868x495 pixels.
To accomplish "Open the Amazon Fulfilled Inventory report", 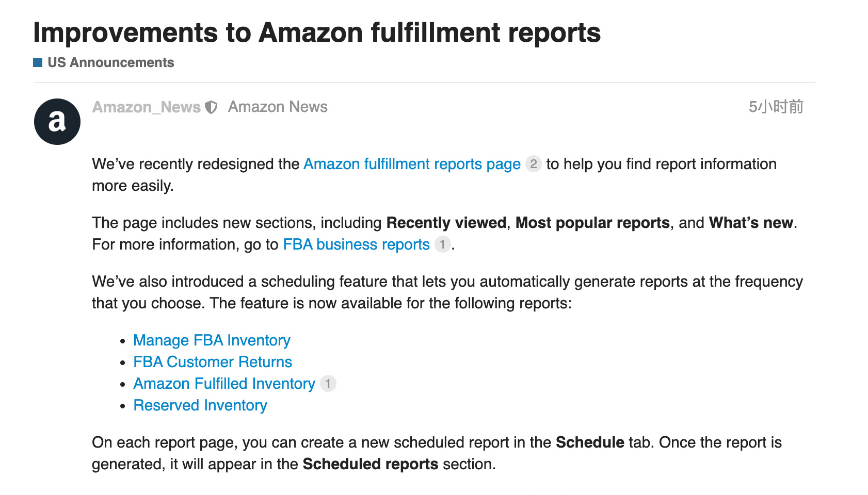I will pos(224,384).
